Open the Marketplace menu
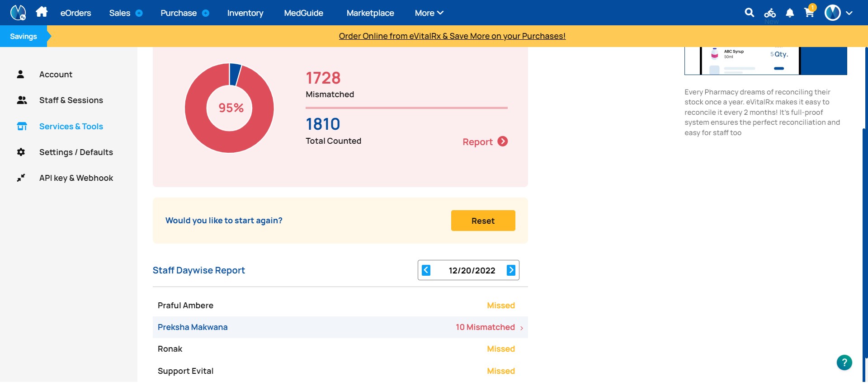 tap(370, 13)
